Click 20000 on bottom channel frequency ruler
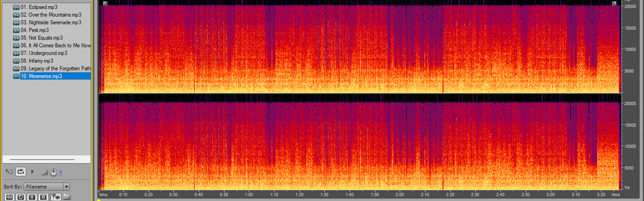Image resolution: width=644 pixels, height=201 pixels. 630,104
